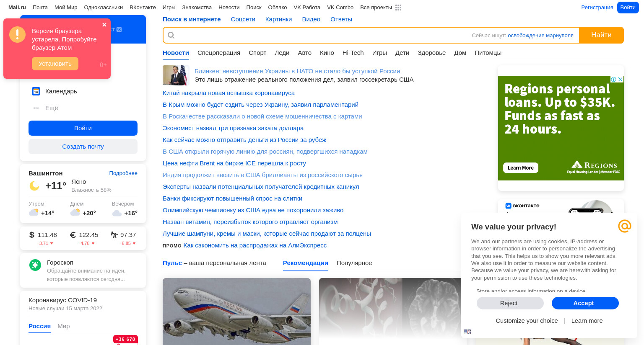Open the airplane news thumbnail
Viewport: 644px width, 345px height.
click(x=236, y=312)
